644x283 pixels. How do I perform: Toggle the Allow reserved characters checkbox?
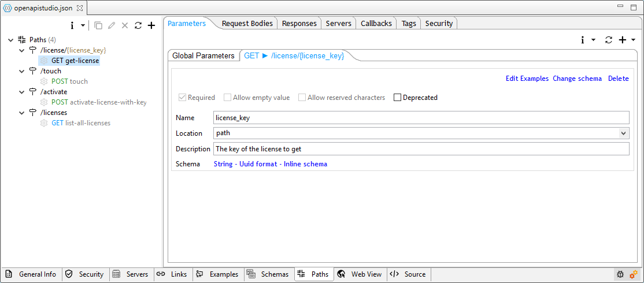(302, 98)
